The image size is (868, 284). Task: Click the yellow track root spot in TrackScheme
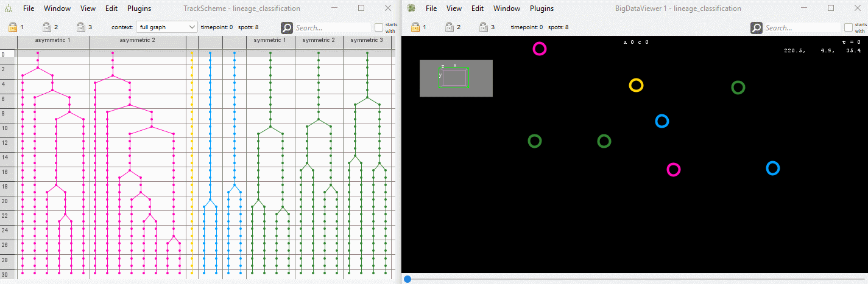click(192, 54)
